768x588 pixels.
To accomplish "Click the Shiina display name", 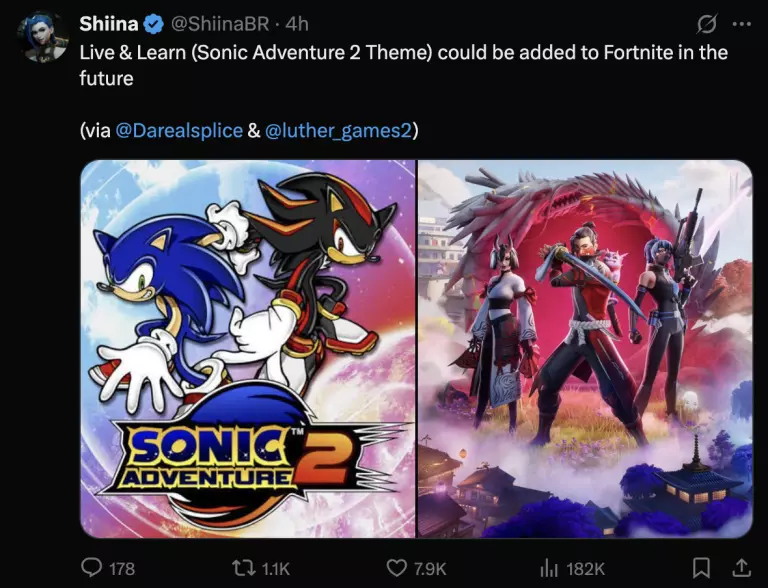I will [109, 24].
